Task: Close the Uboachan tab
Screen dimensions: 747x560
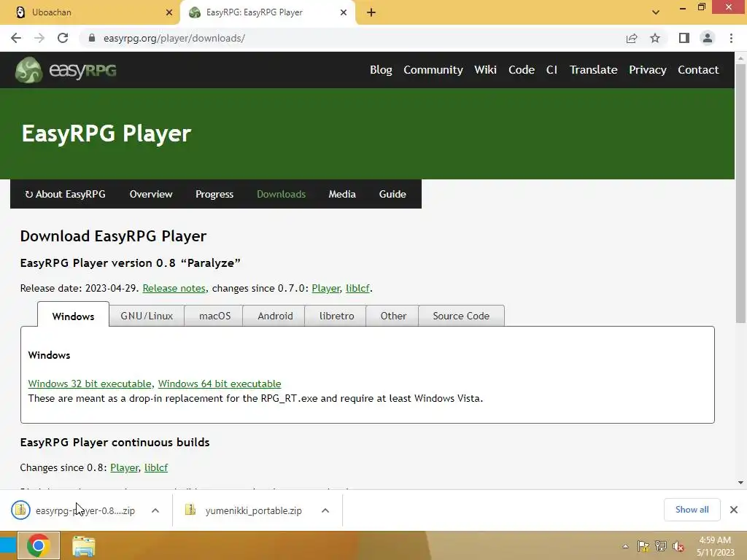Action: pyautogui.click(x=169, y=12)
